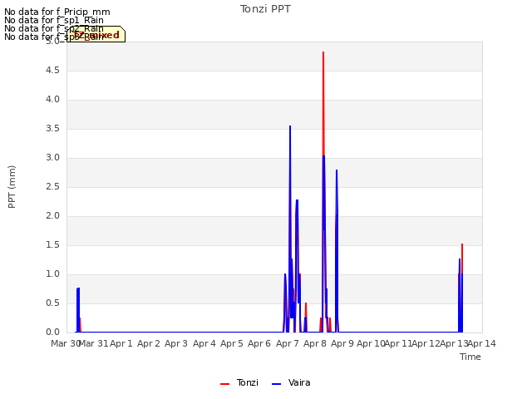Screen dimensions: 532x399
Task: Click the 'Tonzi' legend label
Action: [x=248, y=382]
